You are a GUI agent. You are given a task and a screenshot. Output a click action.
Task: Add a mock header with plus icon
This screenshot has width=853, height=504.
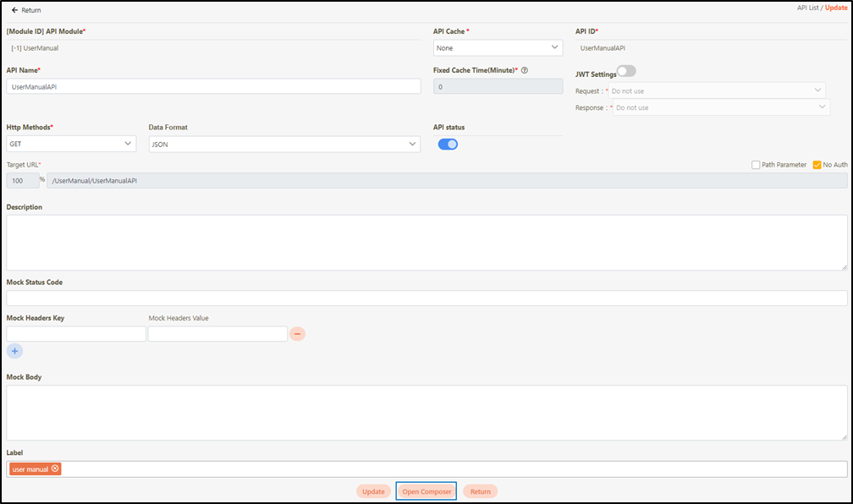tap(14, 351)
